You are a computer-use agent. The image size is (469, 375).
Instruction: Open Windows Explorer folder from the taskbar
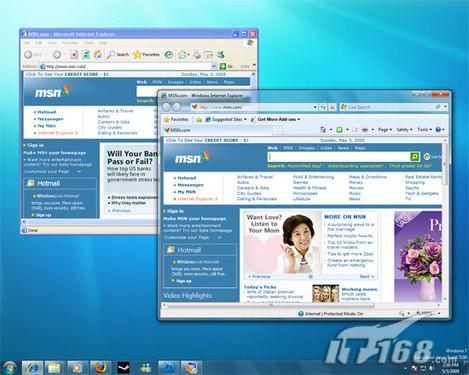[55, 367]
